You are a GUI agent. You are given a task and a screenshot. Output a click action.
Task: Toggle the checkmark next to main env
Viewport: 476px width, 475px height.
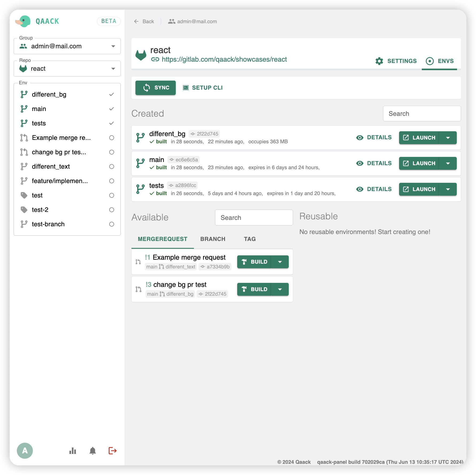point(112,109)
